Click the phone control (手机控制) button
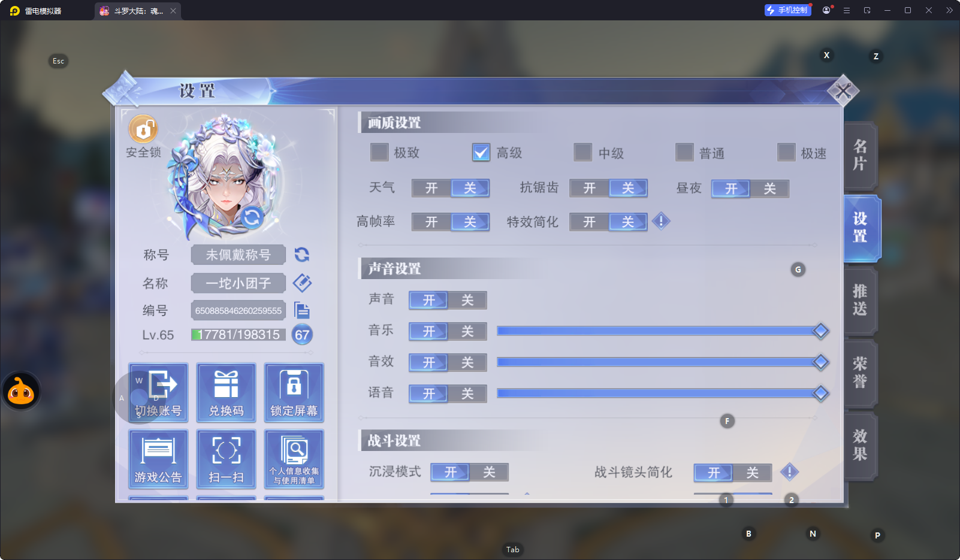The width and height of the screenshot is (960, 560). (787, 10)
